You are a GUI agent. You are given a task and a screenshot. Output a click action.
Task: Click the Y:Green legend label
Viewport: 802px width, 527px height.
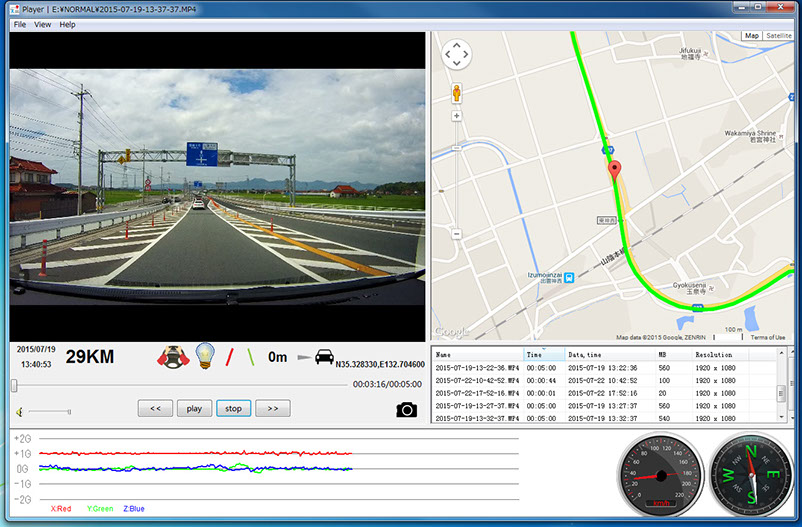(x=100, y=509)
